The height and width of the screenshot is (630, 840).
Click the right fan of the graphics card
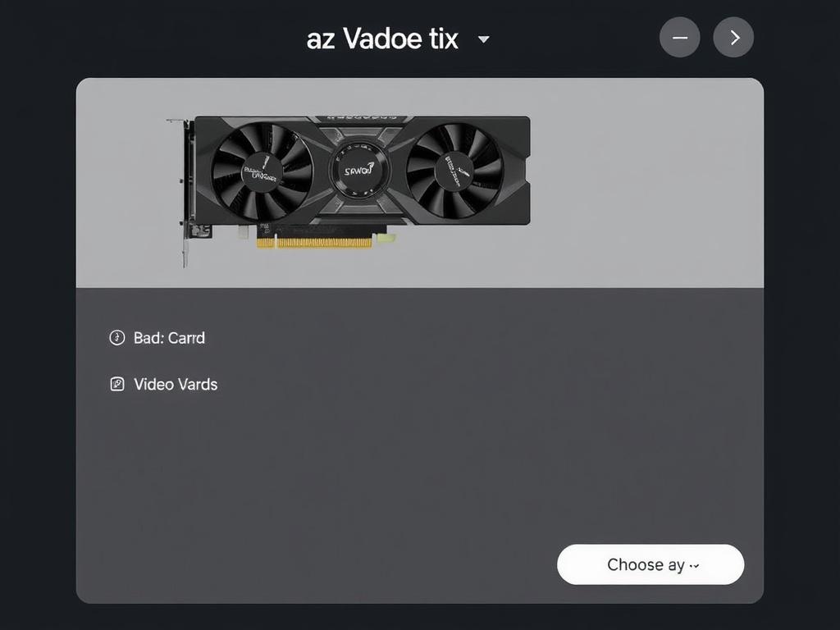click(x=454, y=171)
